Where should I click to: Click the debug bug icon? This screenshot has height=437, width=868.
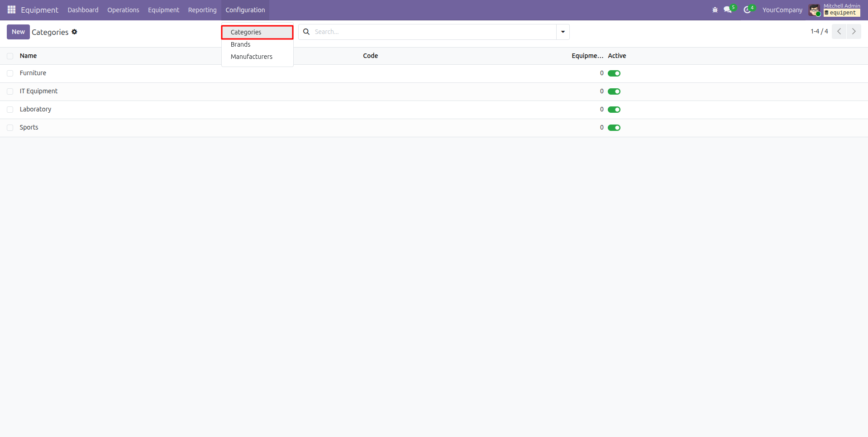click(715, 10)
